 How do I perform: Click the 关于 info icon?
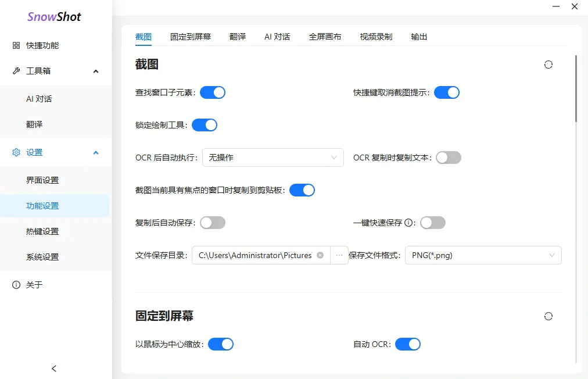[x=15, y=285]
